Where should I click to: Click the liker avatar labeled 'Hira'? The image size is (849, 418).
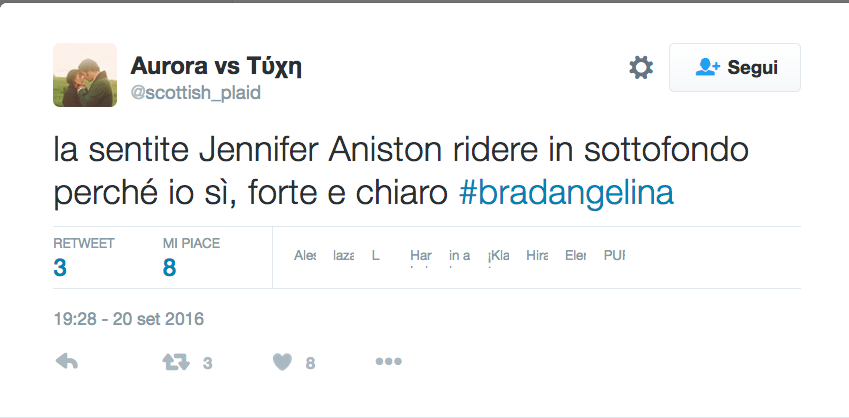point(537,256)
